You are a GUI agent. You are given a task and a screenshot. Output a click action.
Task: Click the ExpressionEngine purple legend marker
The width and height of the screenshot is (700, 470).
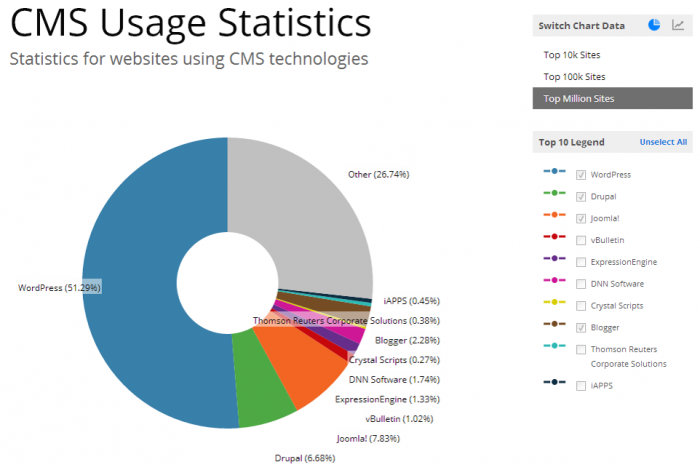[554, 258]
